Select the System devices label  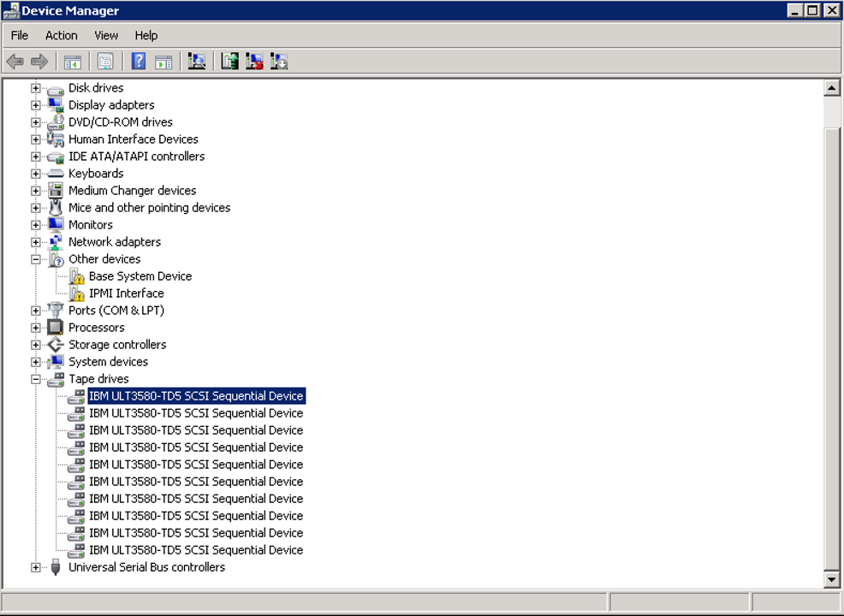(x=108, y=362)
